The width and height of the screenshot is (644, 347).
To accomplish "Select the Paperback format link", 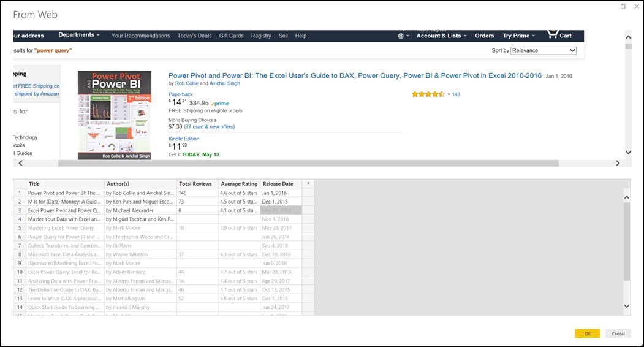I will [x=180, y=94].
